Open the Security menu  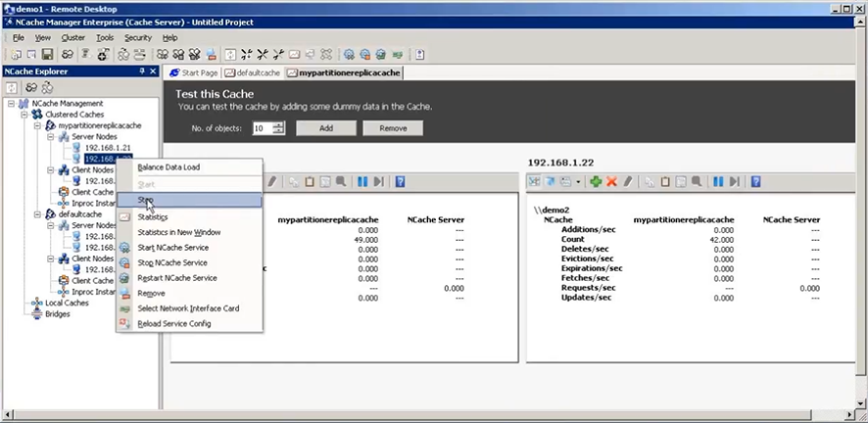click(138, 37)
